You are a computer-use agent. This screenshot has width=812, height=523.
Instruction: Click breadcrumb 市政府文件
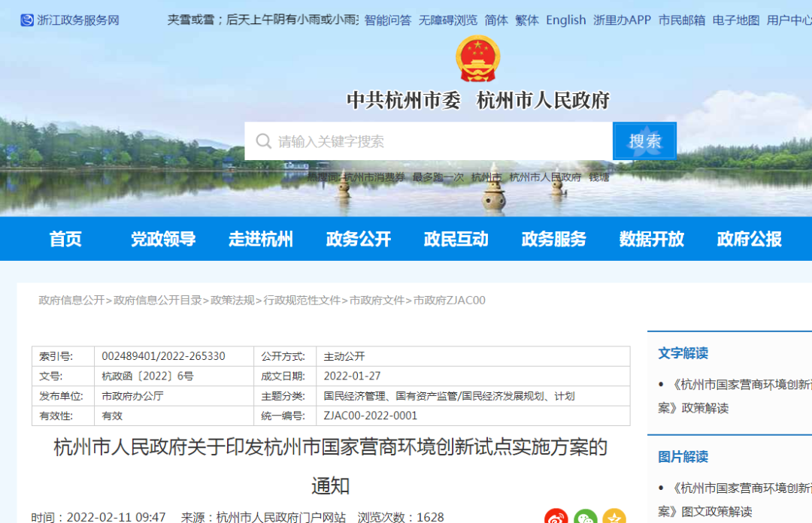coord(377,301)
